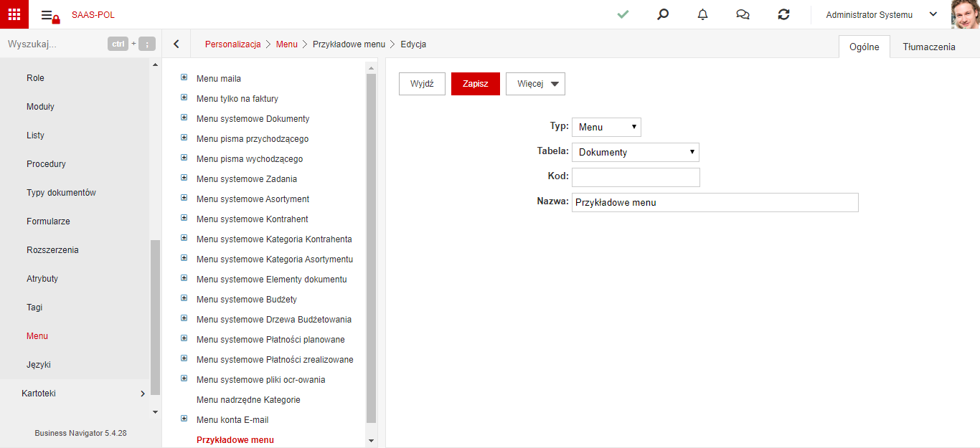Open the notifications bell

(703, 14)
